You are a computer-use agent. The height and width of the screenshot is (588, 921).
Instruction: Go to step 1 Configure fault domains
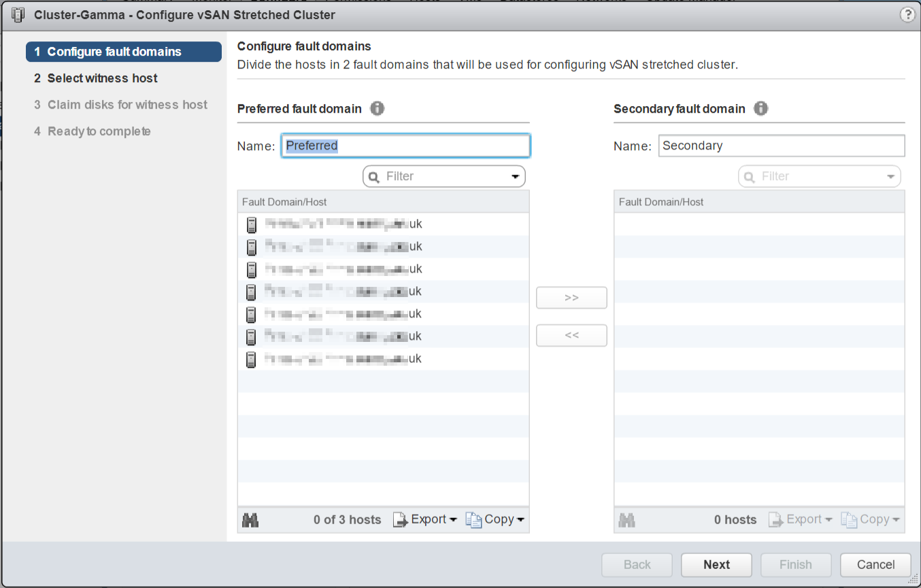coord(124,52)
